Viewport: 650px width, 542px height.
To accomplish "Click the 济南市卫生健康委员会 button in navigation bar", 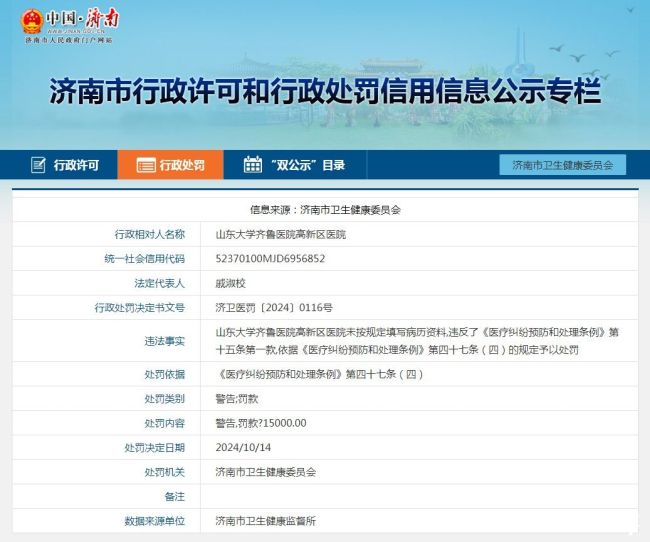I will coord(563,165).
